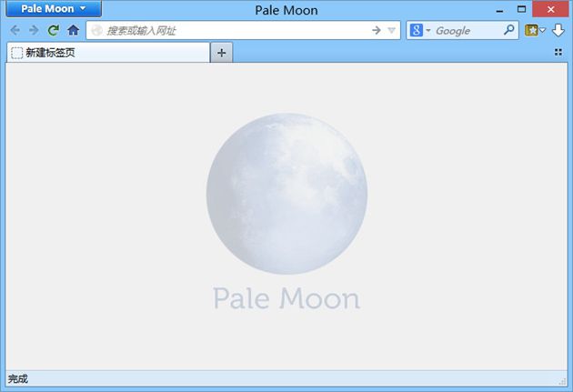Open the downloads arrow button
Image resolution: width=573 pixels, height=392 pixels.
point(558,30)
